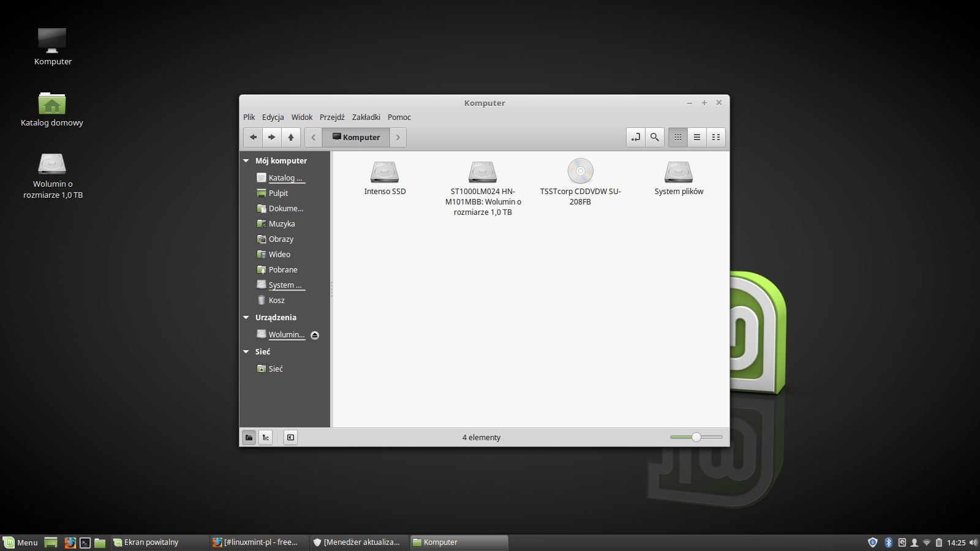
Task: Open the Widok menu
Action: coord(302,117)
